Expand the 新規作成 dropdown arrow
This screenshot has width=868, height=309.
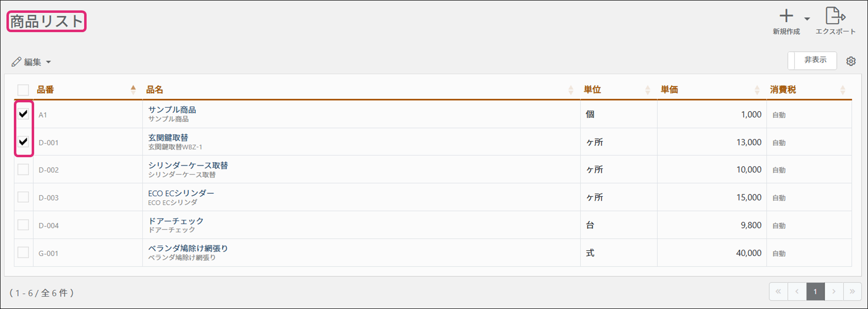(807, 19)
